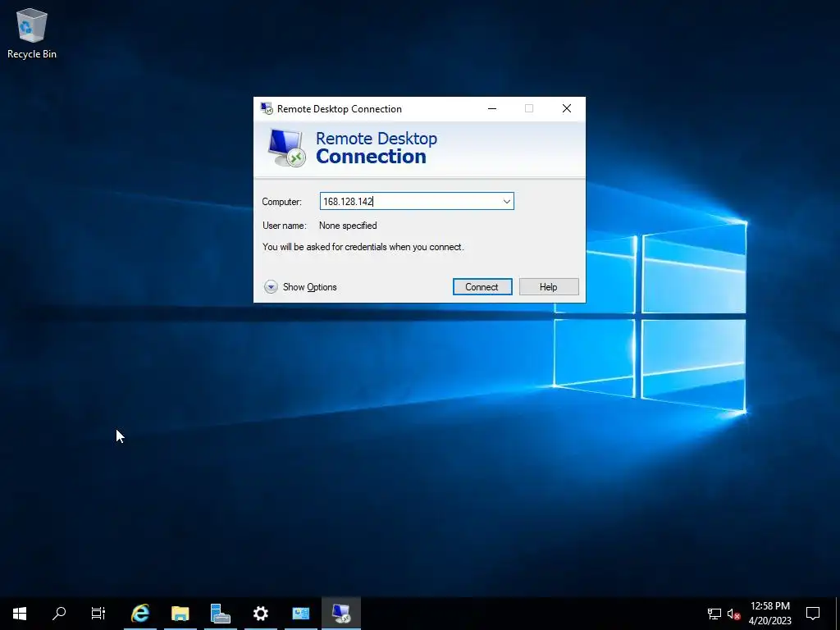840x630 pixels.
Task: Click the Remote Desktop title bar icon
Action: point(267,109)
